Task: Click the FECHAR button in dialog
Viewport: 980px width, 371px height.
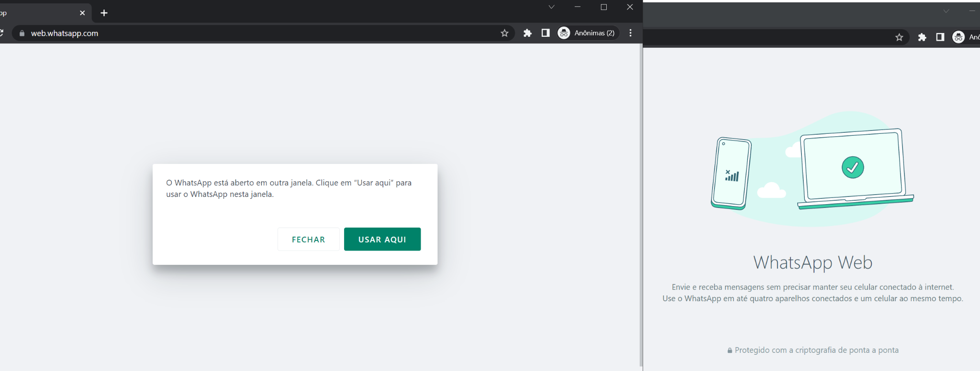Action: click(309, 239)
